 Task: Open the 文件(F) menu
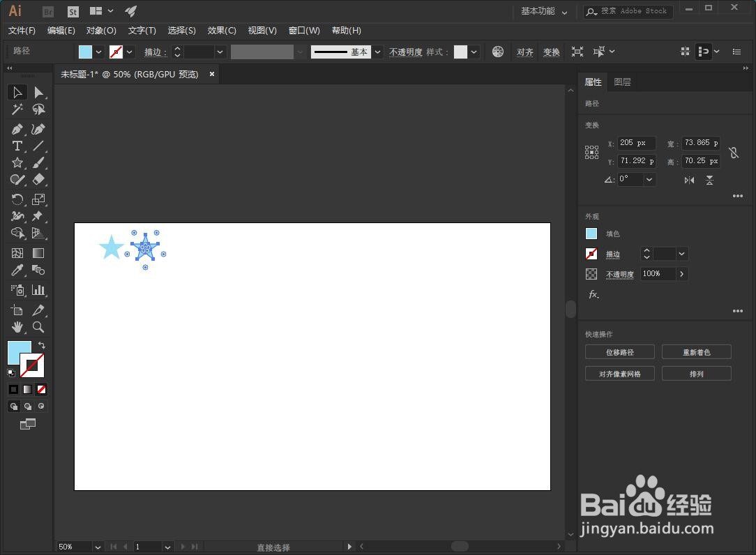[x=22, y=31]
